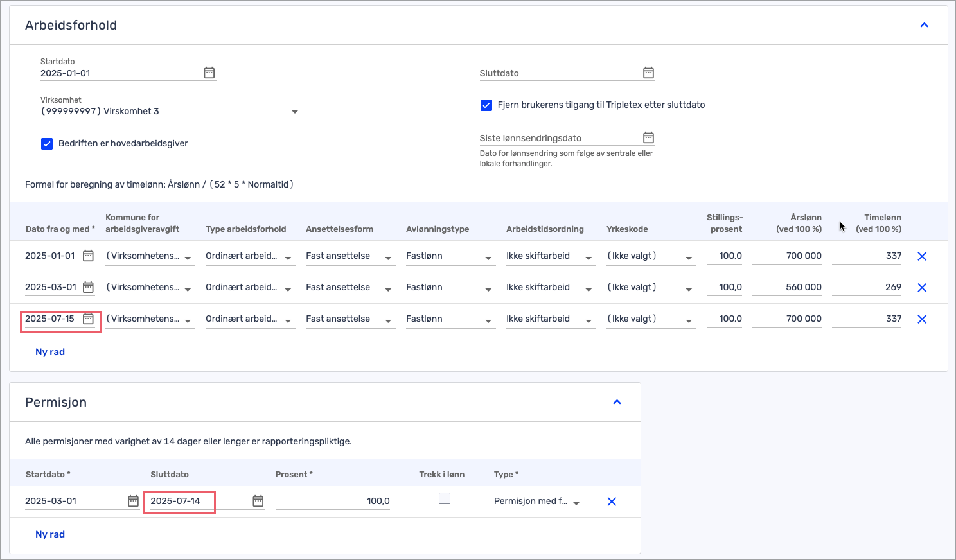
Task: Open Kommune dropdown in 2025-03-01 row
Action: pyautogui.click(x=150, y=288)
